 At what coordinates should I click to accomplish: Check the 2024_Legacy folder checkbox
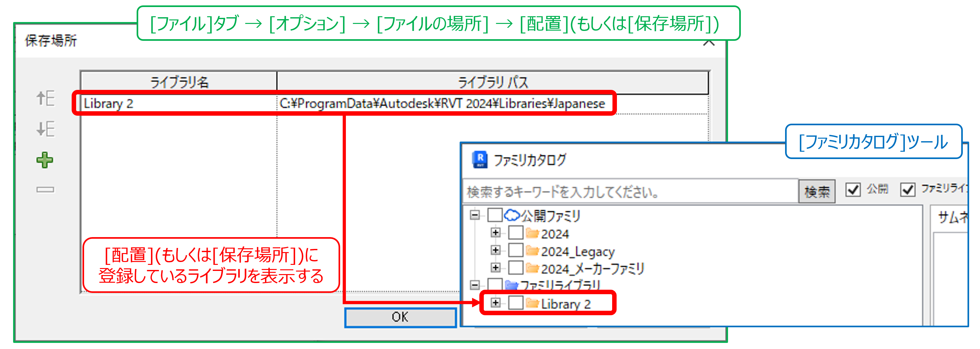coord(516,251)
